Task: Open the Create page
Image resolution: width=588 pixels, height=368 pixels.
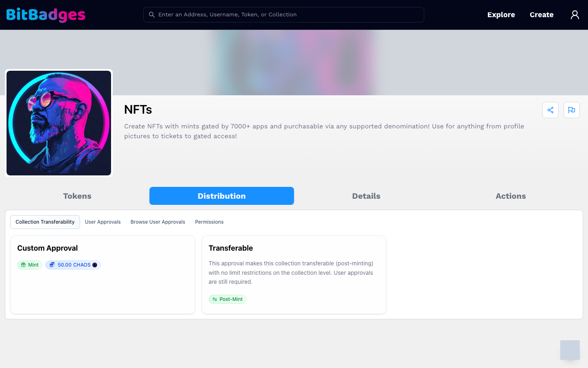Action: [541, 15]
